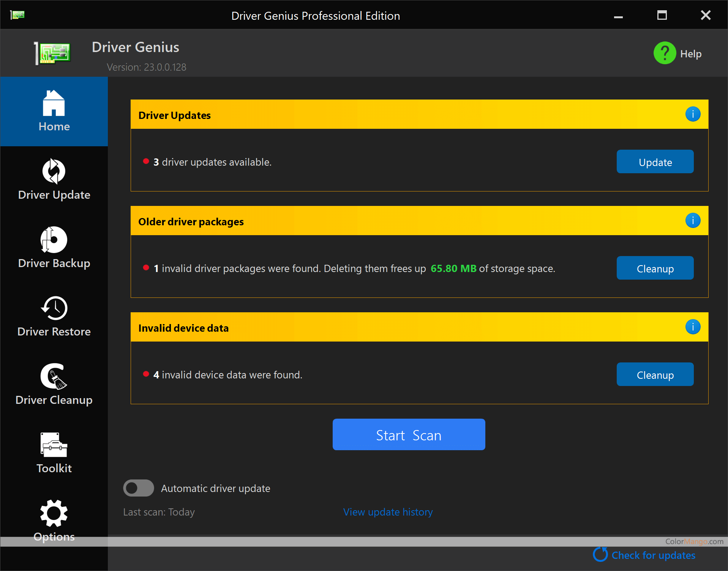This screenshot has width=728, height=571.
Task: Open Toolkit sidebar label
Action: (54, 468)
